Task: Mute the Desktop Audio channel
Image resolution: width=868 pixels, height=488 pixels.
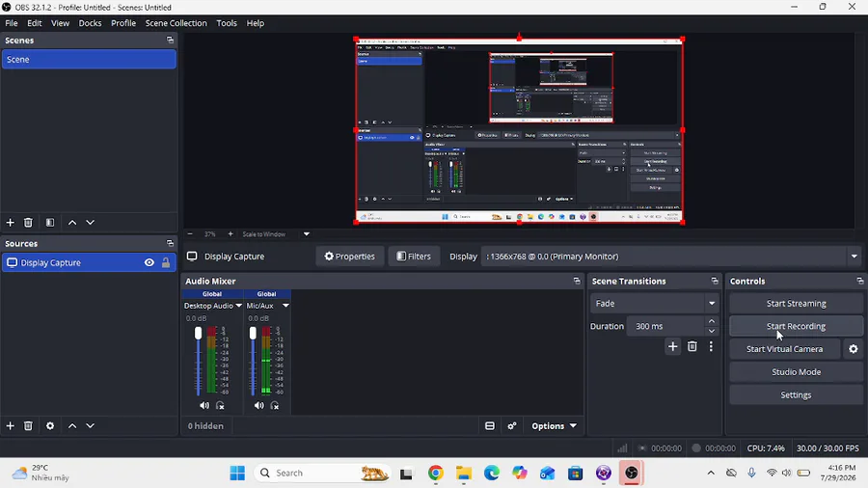Action: 204,406
